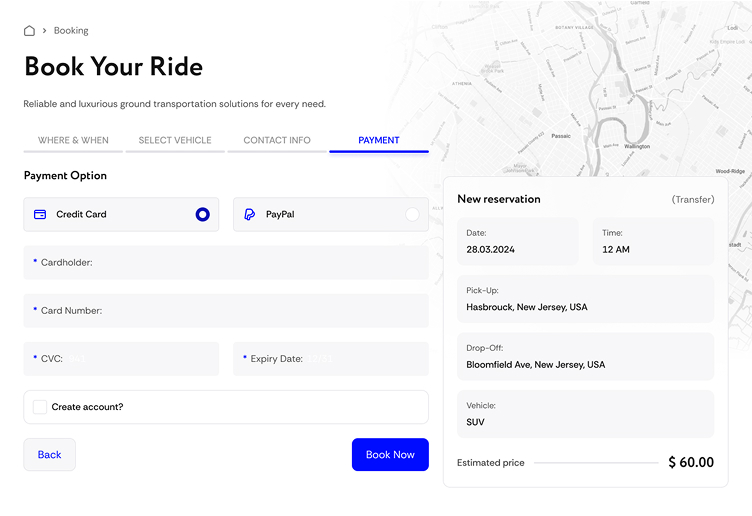752x516 pixels.
Task: Click the Pick-Up location box
Action: 585,299
